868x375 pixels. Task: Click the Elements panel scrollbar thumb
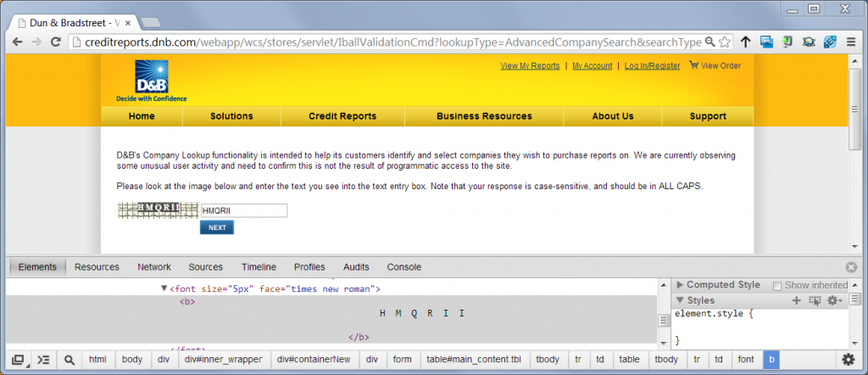coord(663,321)
